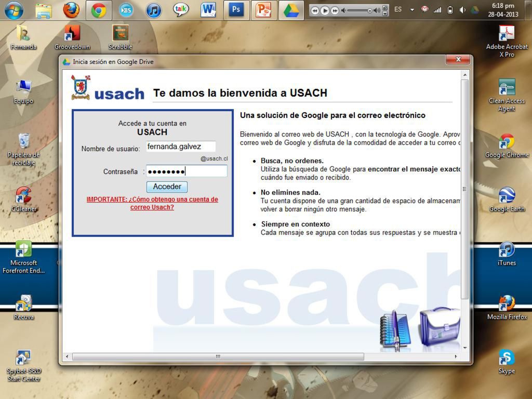Select the iTunes desktop shortcut
The image size is (532, 399).
pos(507,254)
